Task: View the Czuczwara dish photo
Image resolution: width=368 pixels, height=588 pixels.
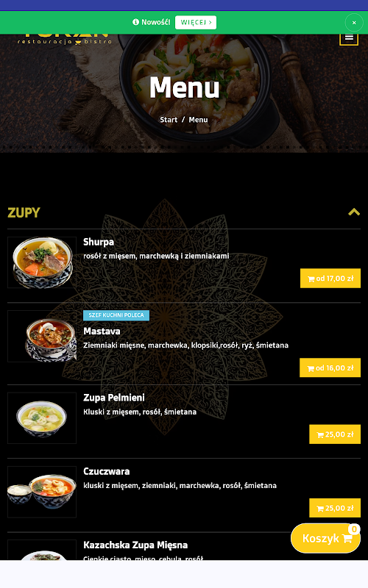Action: click(42, 492)
